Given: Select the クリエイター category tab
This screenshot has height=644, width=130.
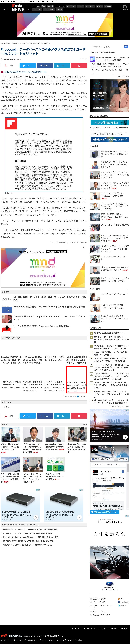Looking at the screenshot, I should coord(71,6).
